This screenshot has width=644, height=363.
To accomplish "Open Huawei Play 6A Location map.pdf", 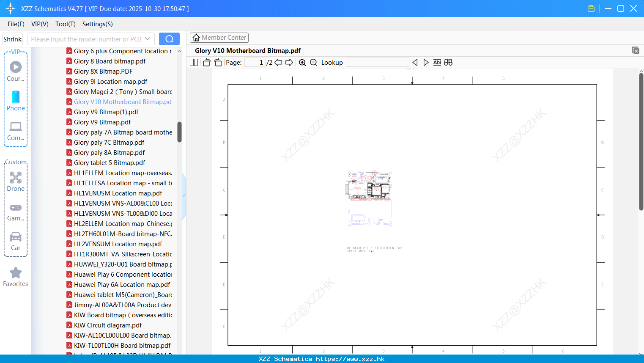I will (118, 285).
